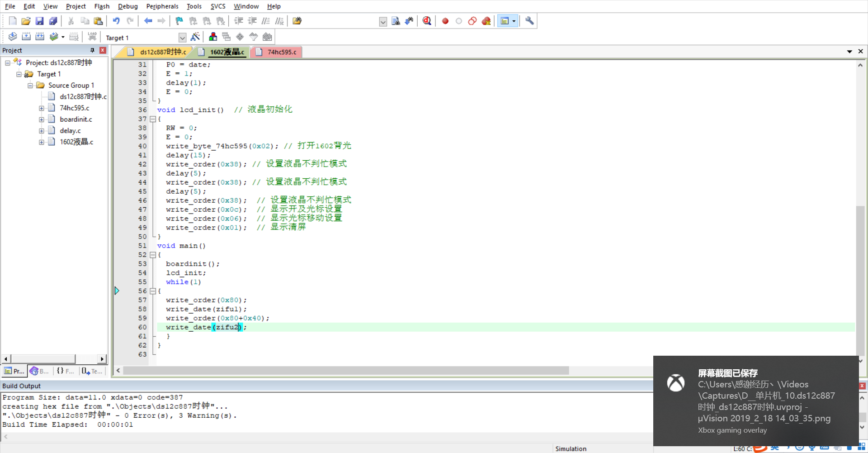Switch to the Books panel tab
The image size is (868, 453).
pyautogui.click(x=39, y=371)
